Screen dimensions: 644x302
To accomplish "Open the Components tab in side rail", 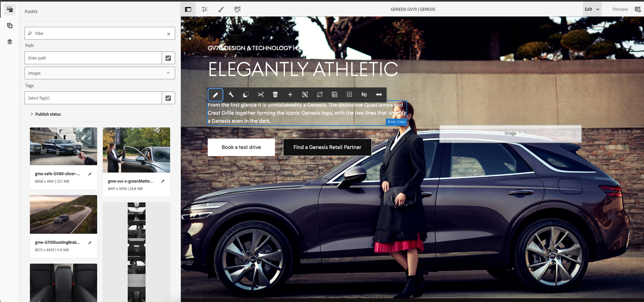I will 10,26.
